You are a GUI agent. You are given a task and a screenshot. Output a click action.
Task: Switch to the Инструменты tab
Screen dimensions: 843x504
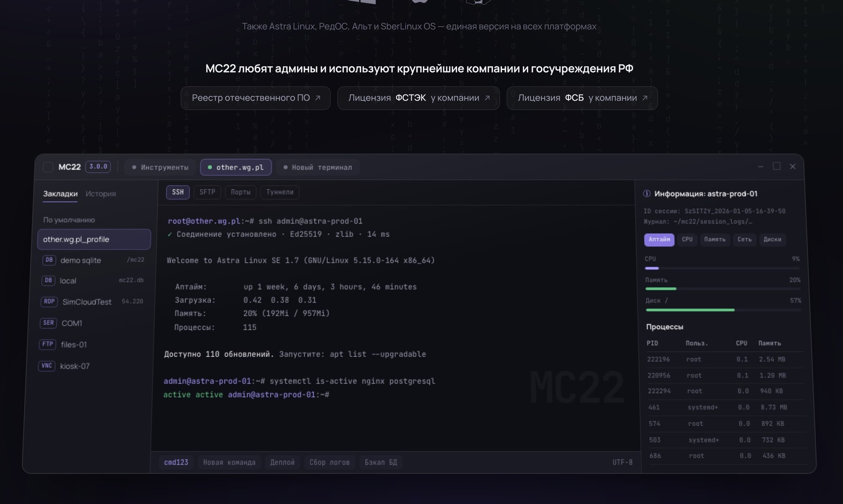(160, 167)
